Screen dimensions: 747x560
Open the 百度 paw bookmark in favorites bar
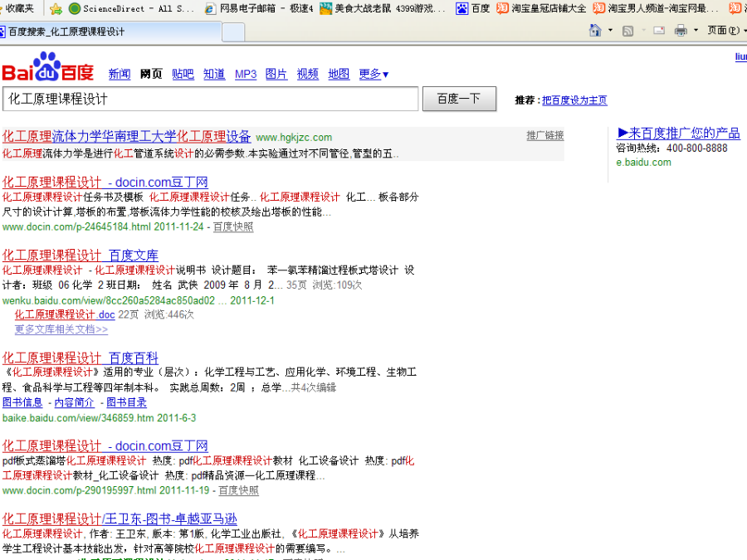(x=472, y=8)
